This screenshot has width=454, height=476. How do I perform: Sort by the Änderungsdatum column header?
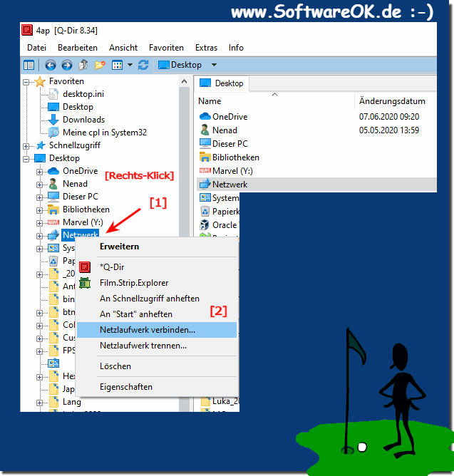point(392,101)
